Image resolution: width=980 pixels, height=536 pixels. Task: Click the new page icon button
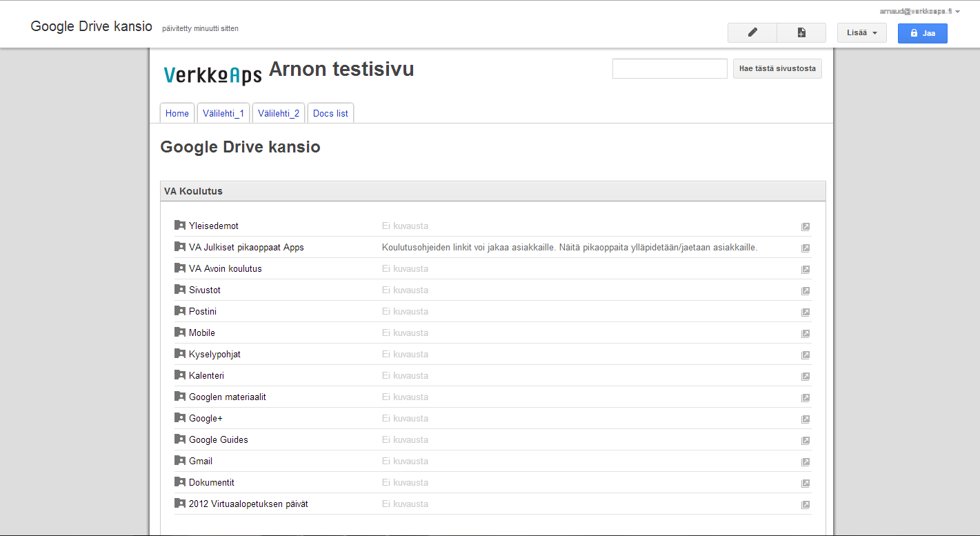coord(801,32)
